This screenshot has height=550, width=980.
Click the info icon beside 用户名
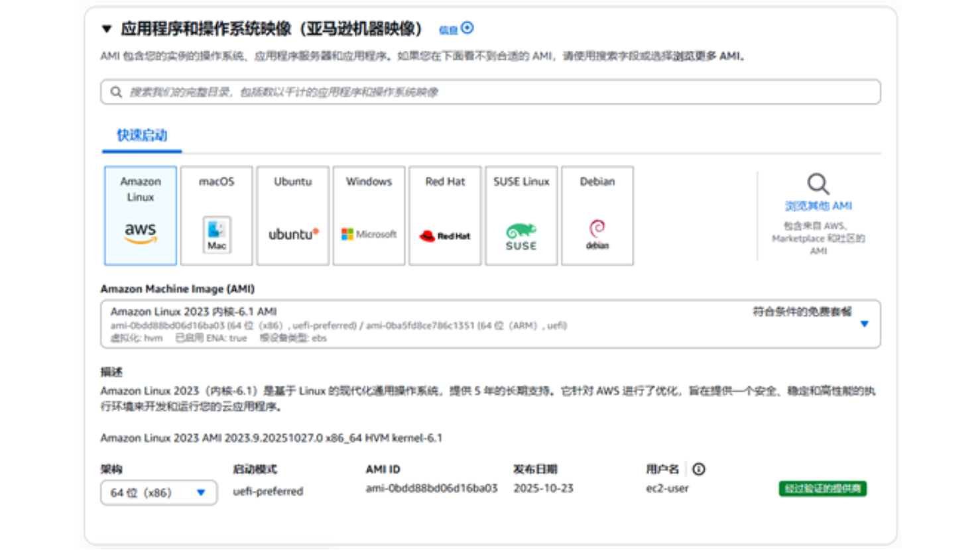coord(699,469)
